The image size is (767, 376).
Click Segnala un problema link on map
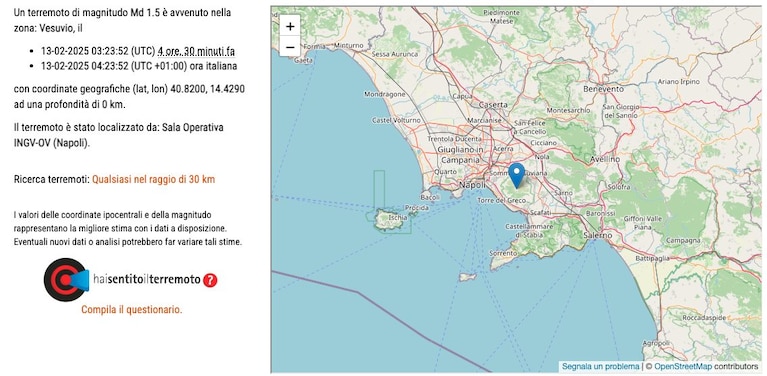click(600, 366)
